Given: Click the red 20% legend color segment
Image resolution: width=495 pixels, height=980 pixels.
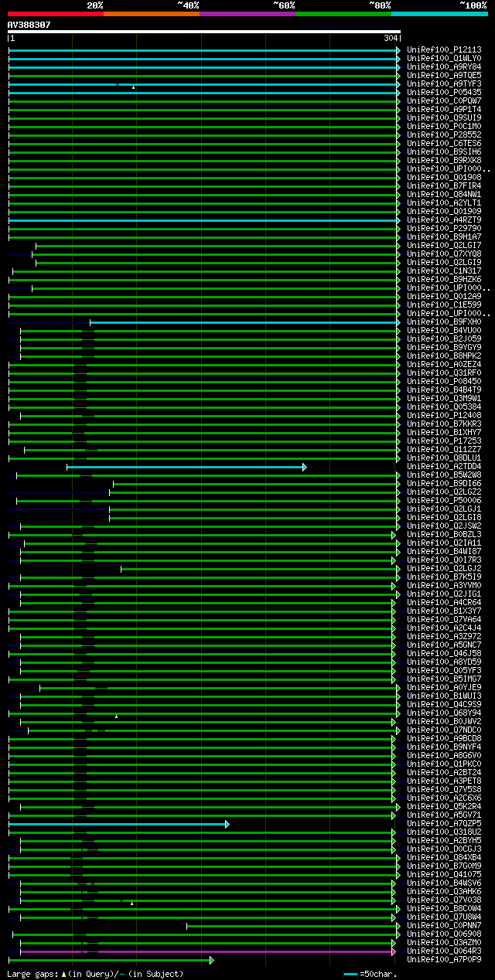Looking at the screenshot, I should click(x=56, y=13).
